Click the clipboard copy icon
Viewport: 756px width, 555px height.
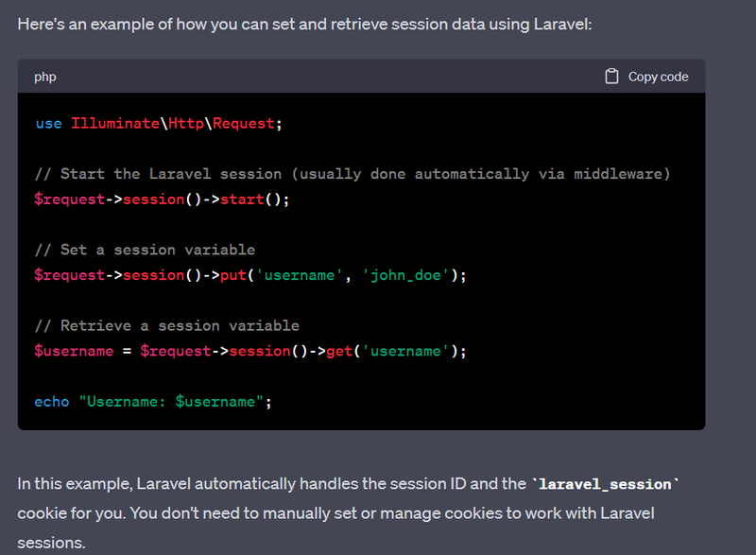pos(611,77)
